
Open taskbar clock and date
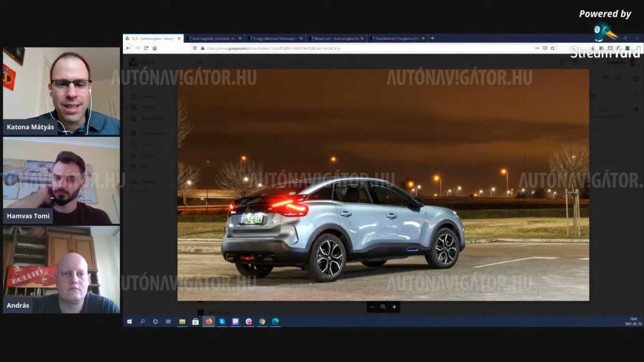pos(633,322)
